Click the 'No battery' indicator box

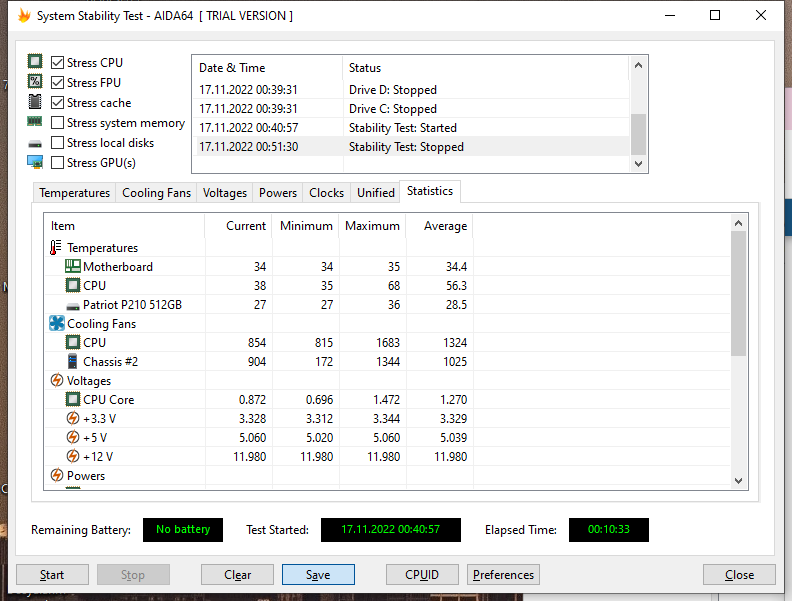183,530
